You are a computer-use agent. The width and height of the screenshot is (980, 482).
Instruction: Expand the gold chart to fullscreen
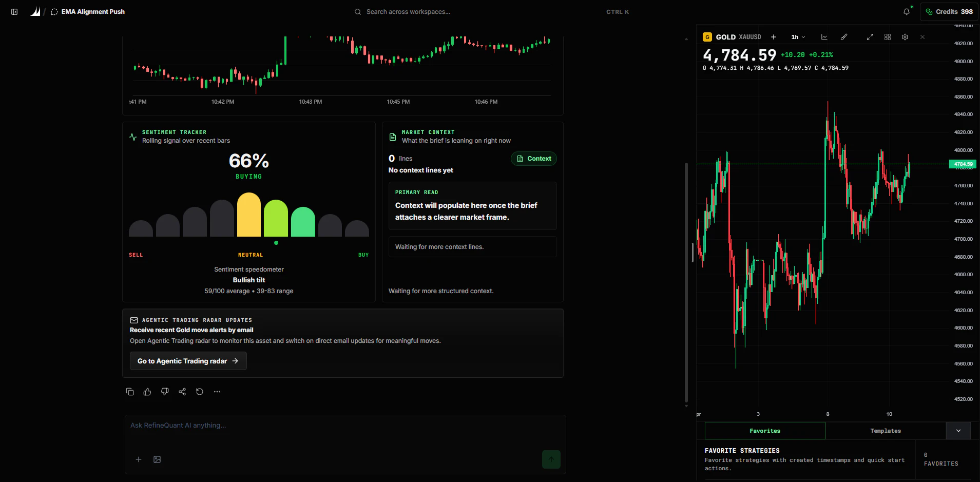tap(870, 37)
